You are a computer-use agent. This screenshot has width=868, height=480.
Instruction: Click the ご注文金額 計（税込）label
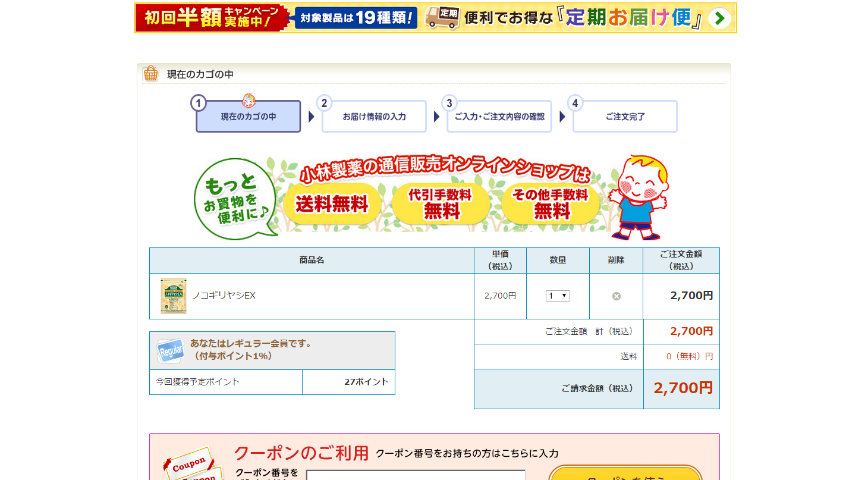(591, 331)
